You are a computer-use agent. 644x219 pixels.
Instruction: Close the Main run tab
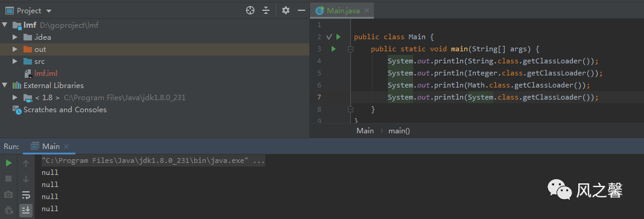pyautogui.click(x=66, y=146)
